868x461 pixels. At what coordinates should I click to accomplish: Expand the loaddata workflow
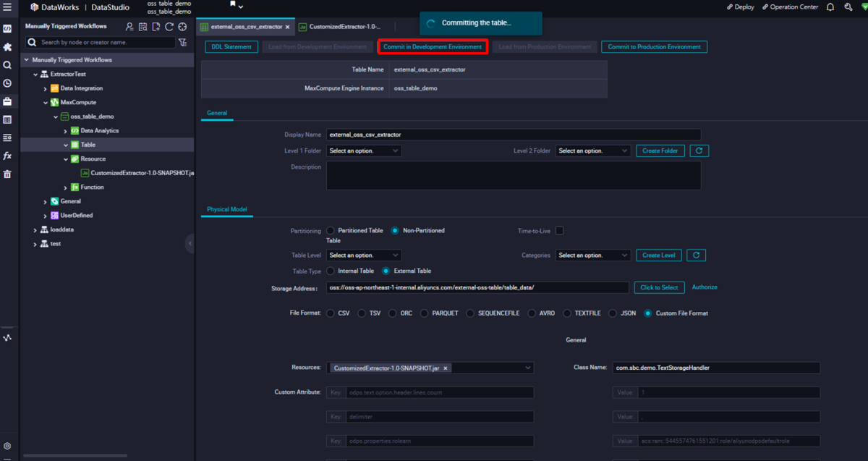pos(35,229)
